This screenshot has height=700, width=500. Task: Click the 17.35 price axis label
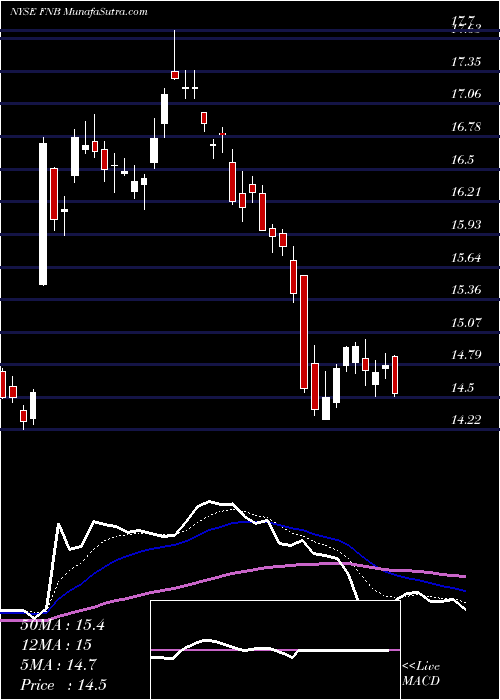[x=466, y=62]
